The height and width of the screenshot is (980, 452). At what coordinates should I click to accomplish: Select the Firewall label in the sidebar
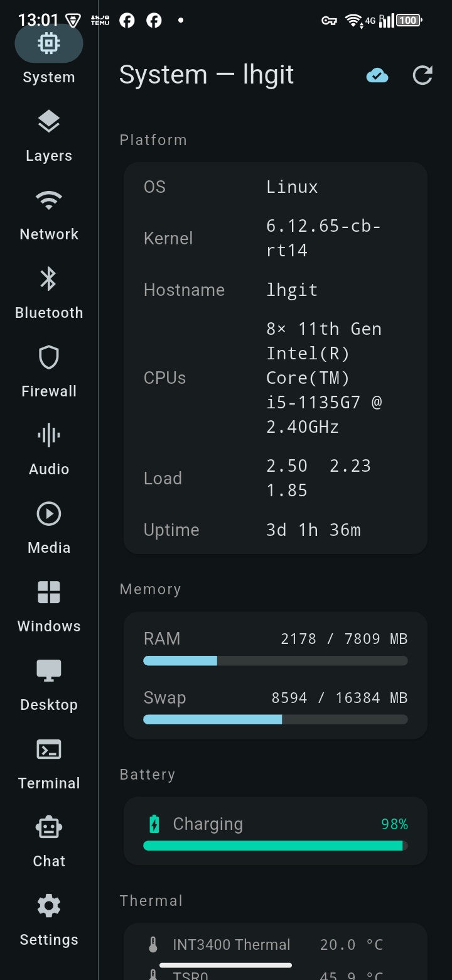coord(49,391)
